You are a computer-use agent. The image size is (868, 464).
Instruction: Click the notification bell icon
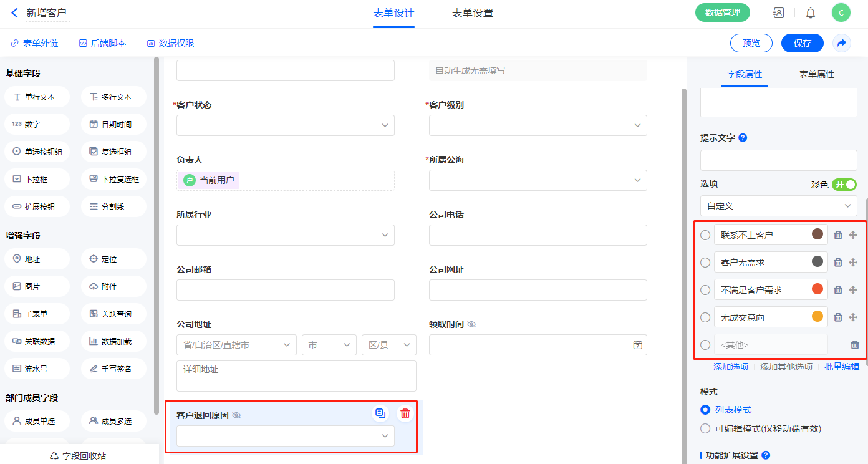click(810, 12)
